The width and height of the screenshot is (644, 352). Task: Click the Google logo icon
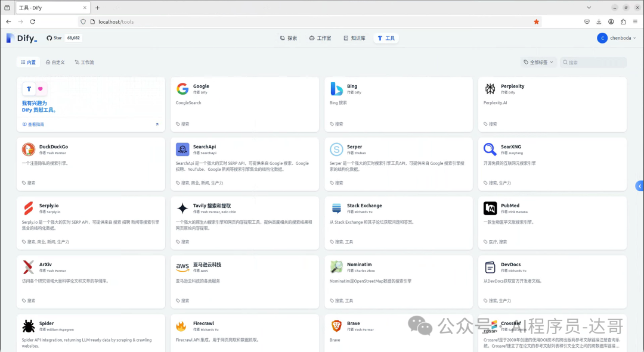coord(182,89)
